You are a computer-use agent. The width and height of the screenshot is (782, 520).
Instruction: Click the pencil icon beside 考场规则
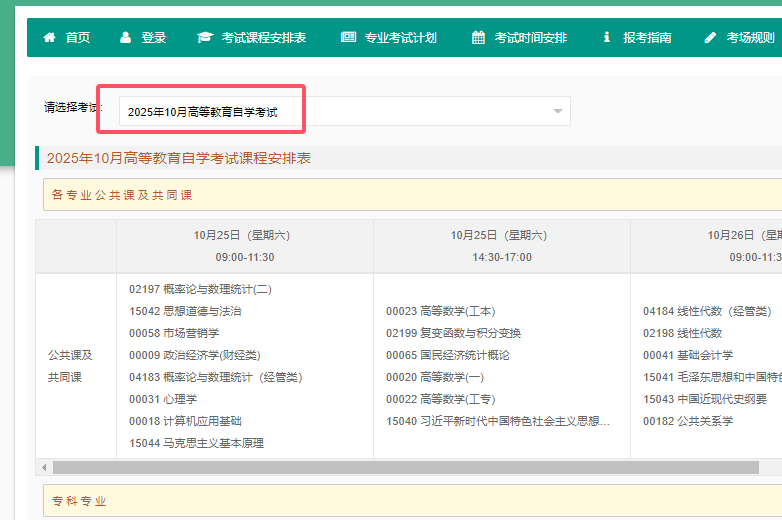711,38
